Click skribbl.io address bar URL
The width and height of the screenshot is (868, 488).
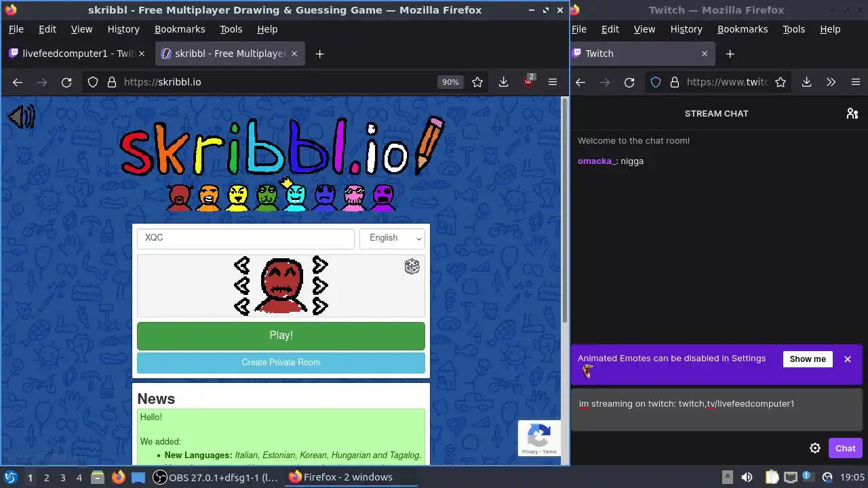162,82
